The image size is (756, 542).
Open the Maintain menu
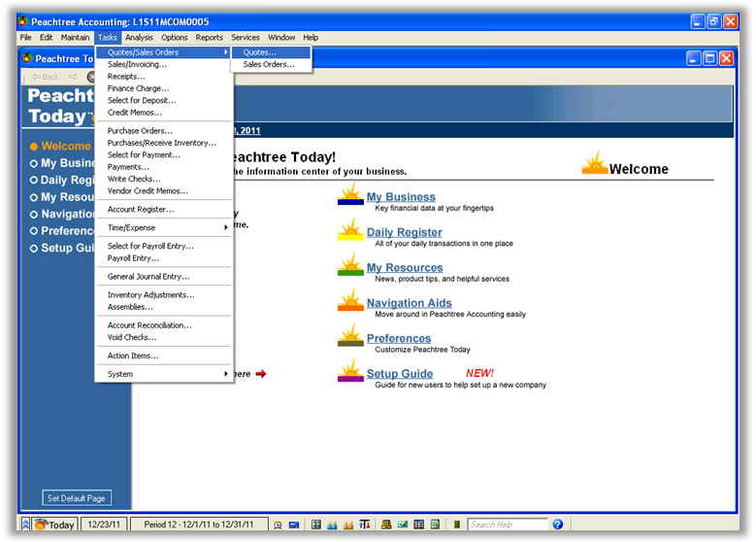75,37
